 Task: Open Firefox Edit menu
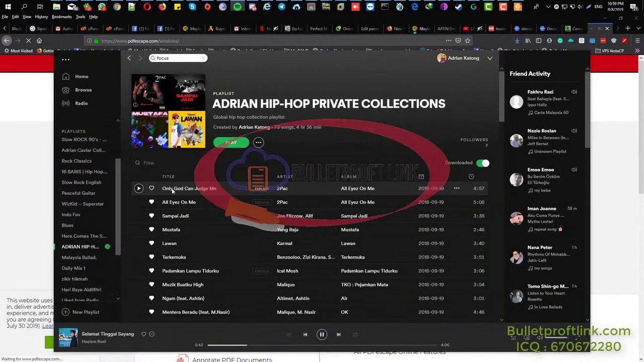[16, 17]
